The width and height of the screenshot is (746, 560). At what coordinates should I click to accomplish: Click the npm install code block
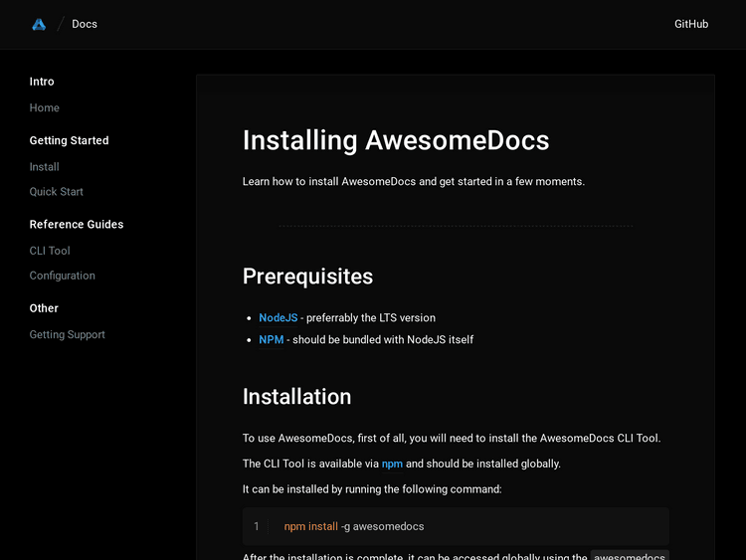pyautogui.click(x=456, y=526)
